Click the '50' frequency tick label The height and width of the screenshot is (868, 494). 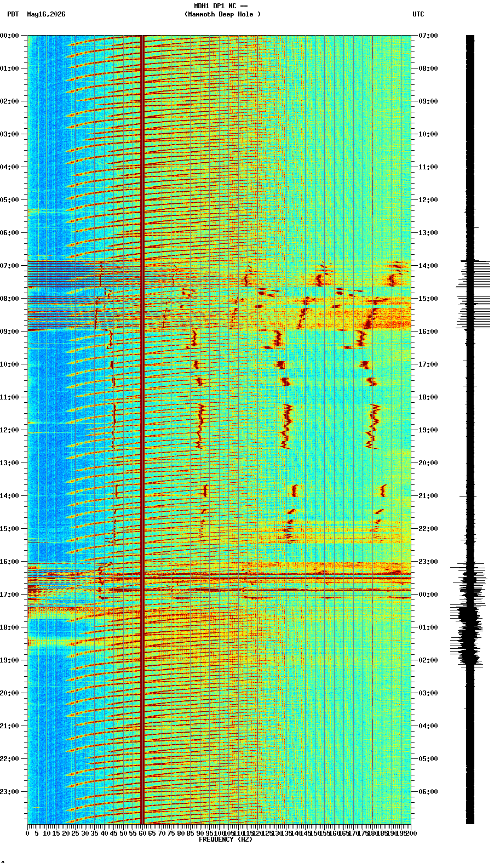[x=123, y=833]
